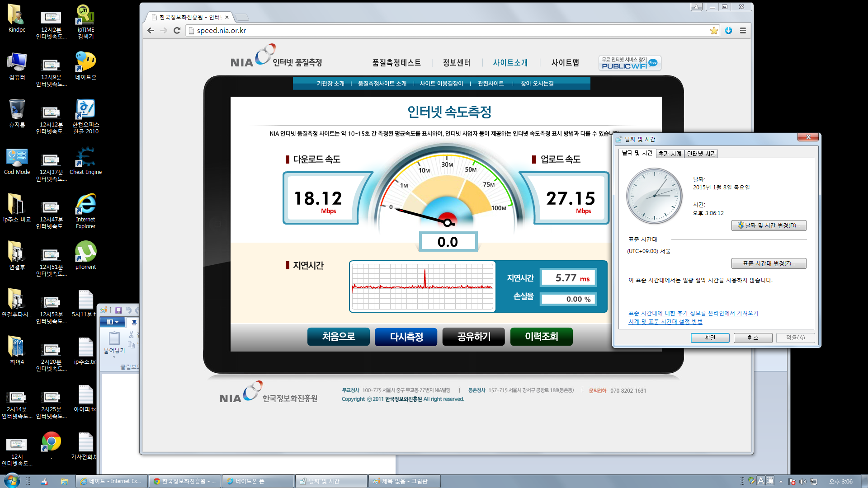This screenshot has height=488, width=868.
Task: Bookmark page with the star icon
Action: click(x=714, y=31)
